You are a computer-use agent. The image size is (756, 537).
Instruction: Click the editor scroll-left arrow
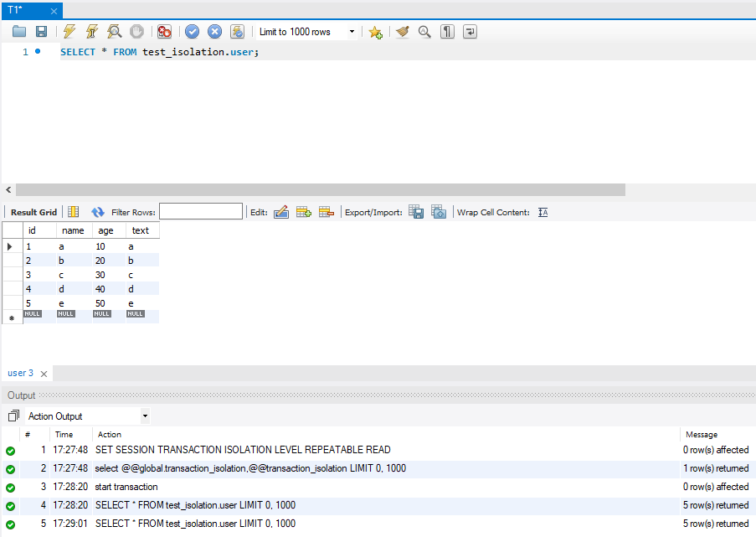point(8,189)
